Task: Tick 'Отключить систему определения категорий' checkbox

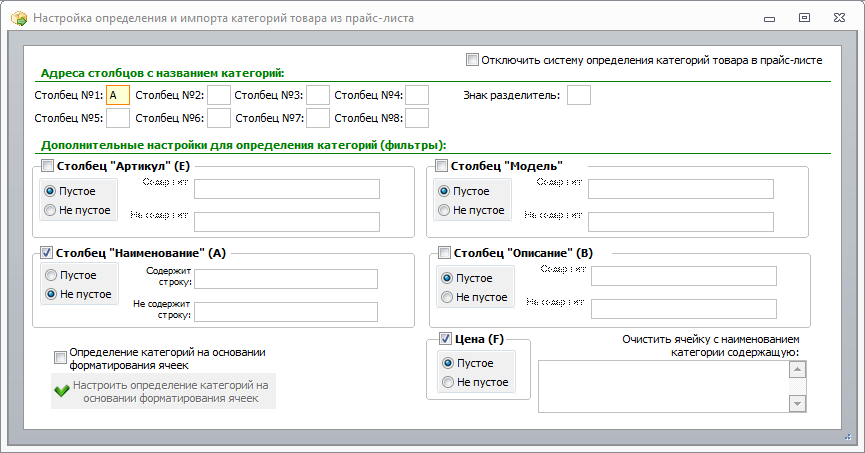Action: [x=472, y=60]
